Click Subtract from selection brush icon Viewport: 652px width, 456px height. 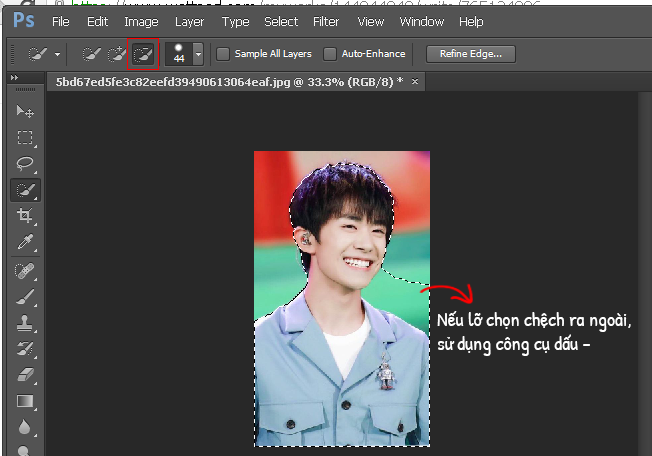pos(143,54)
